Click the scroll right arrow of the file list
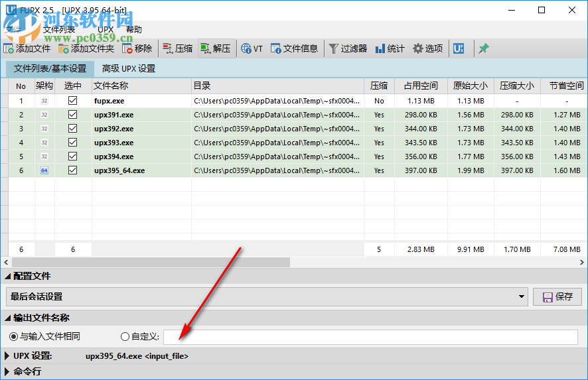This screenshot has height=380, width=588. pyautogui.click(x=581, y=263)
